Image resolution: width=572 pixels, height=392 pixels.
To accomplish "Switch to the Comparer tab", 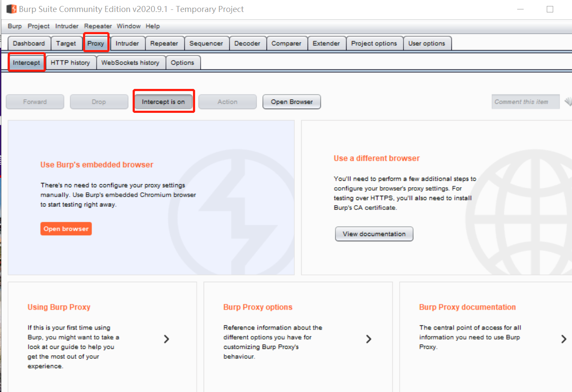I will pyautogui.click(x=286, y=43).
